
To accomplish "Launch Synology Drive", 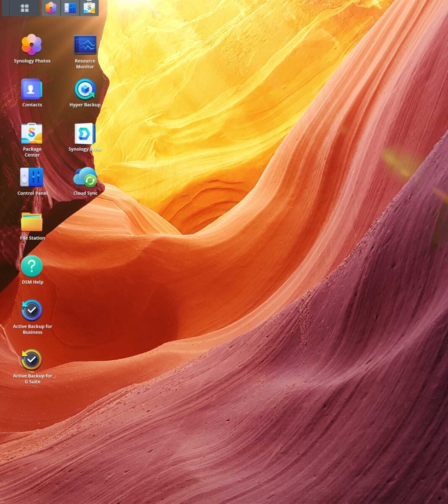I will [x=85, y=134].
